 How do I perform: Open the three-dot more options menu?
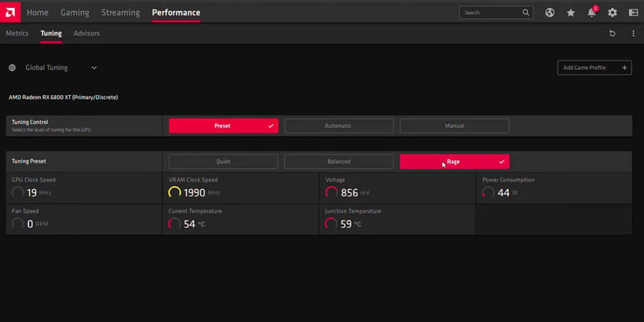coord(633,34)
